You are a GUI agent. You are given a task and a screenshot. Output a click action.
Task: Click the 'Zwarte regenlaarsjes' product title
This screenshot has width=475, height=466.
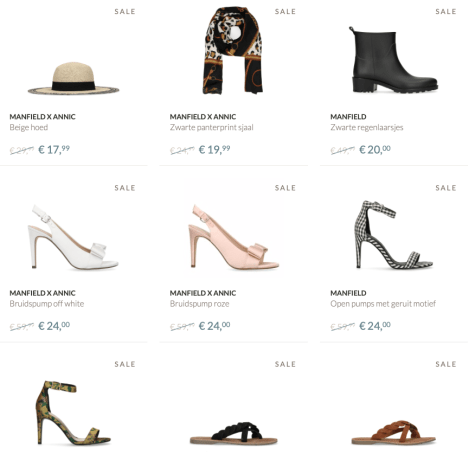click(x=367, y=127)
